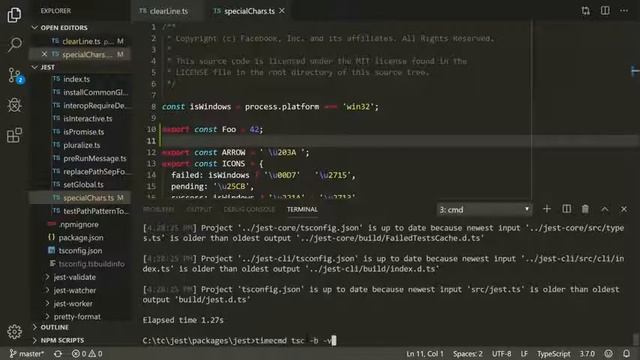The height and width of the screenshot is (360, 640).
Task: Open package.json in file tree
Action: click(x=80, y=238)
